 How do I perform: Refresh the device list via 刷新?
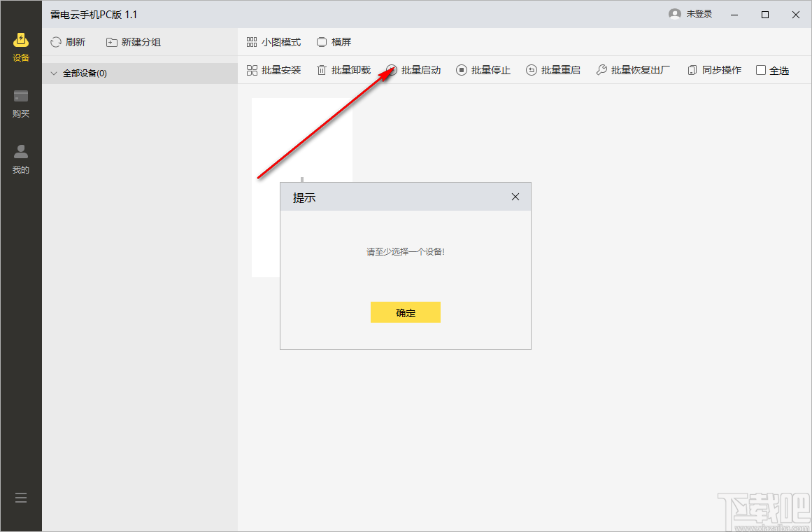pyautogui.click(x=68, y=42)
